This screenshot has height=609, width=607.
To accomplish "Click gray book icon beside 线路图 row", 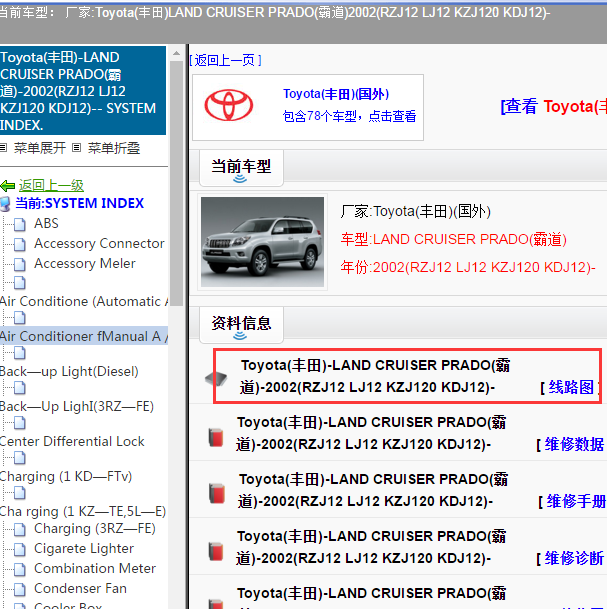I will [x=216, y=378].
